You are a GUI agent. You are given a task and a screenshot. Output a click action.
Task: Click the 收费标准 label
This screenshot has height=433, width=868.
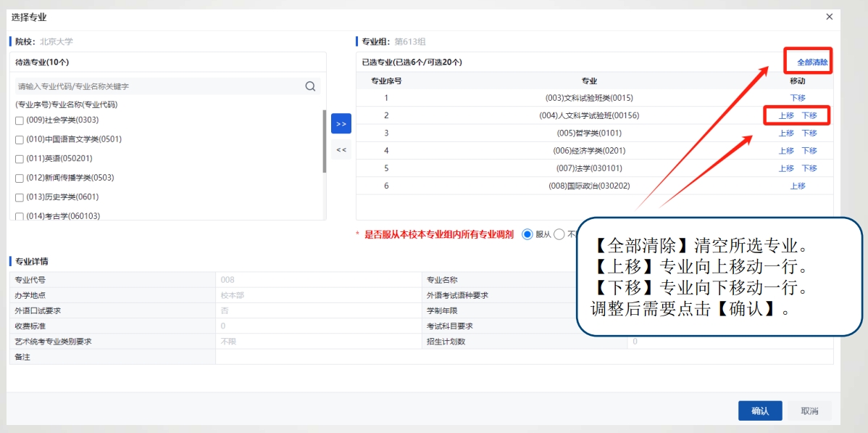tap(30, 326)
